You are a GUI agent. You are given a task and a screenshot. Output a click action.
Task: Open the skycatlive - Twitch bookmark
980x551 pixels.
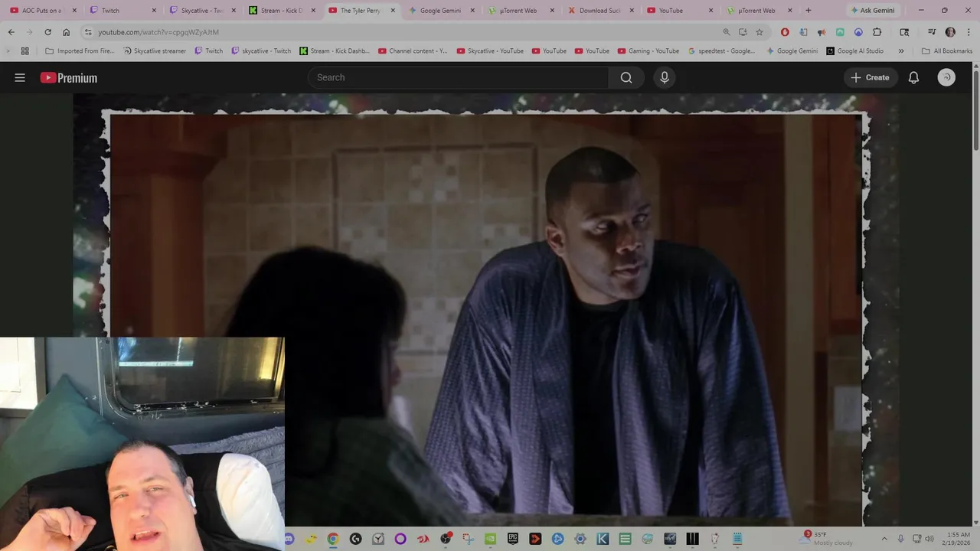[x=260, y=51]
